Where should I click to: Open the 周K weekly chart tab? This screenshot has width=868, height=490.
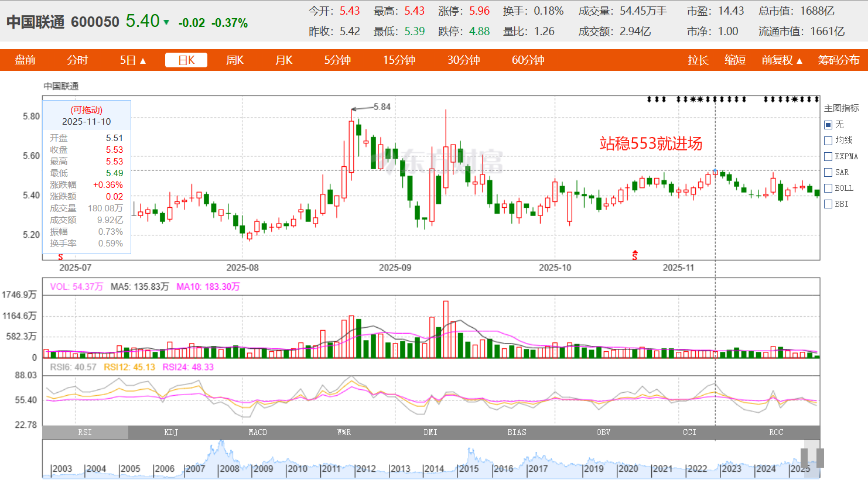(235, 60)
